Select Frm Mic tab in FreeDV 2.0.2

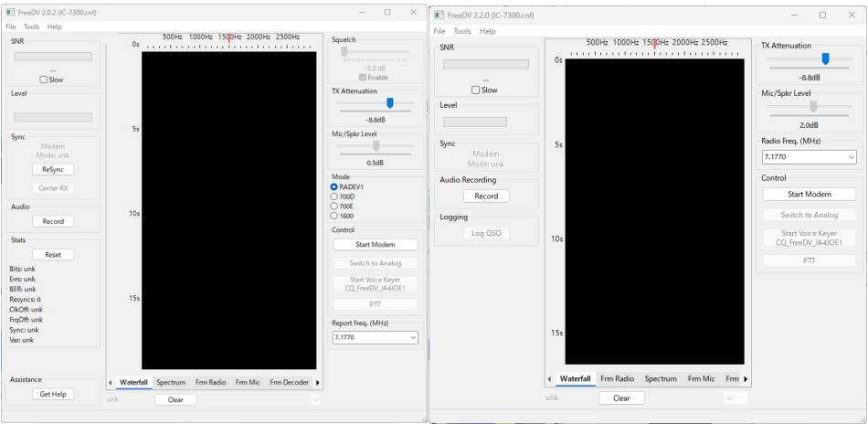(248, 383)
